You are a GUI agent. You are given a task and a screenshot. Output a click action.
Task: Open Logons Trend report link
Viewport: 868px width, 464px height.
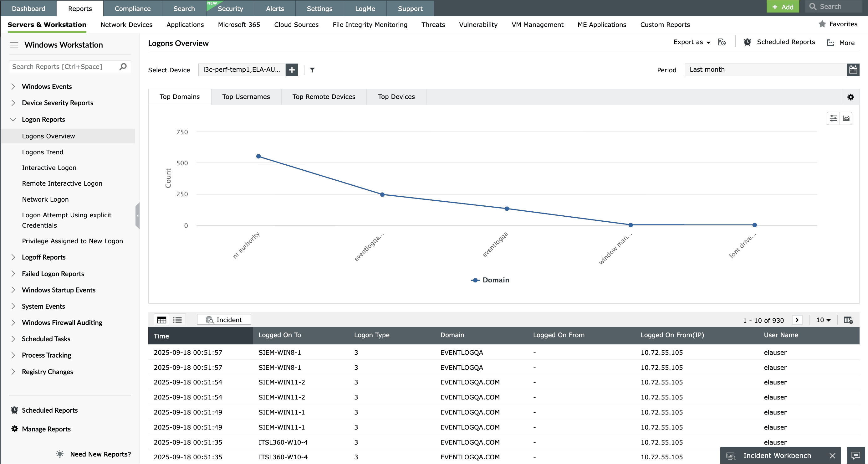[43, 152]
